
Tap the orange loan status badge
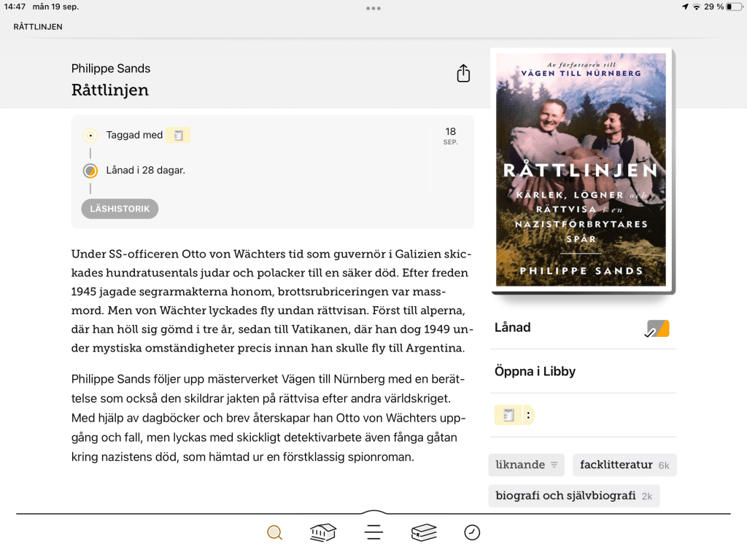(657, 329)
